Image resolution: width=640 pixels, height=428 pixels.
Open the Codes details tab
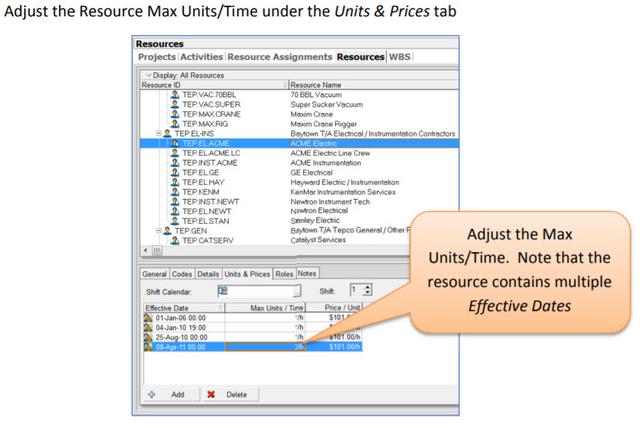click(x=182, y=274)
